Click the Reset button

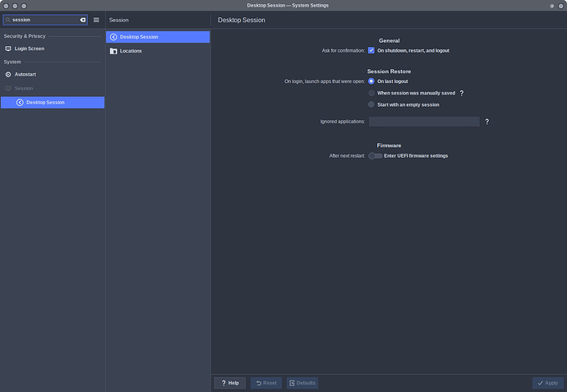[266, 383]
